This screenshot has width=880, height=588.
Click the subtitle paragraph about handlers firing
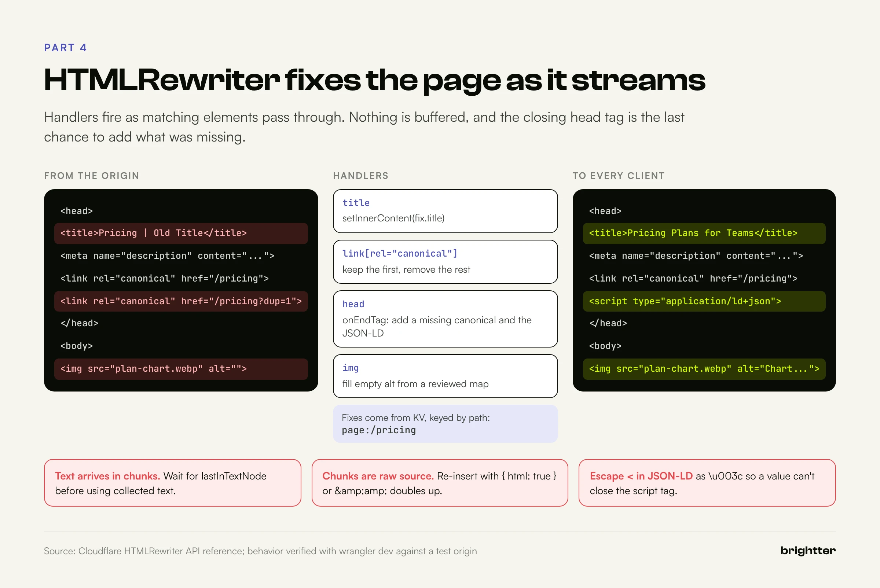[364, 127]
